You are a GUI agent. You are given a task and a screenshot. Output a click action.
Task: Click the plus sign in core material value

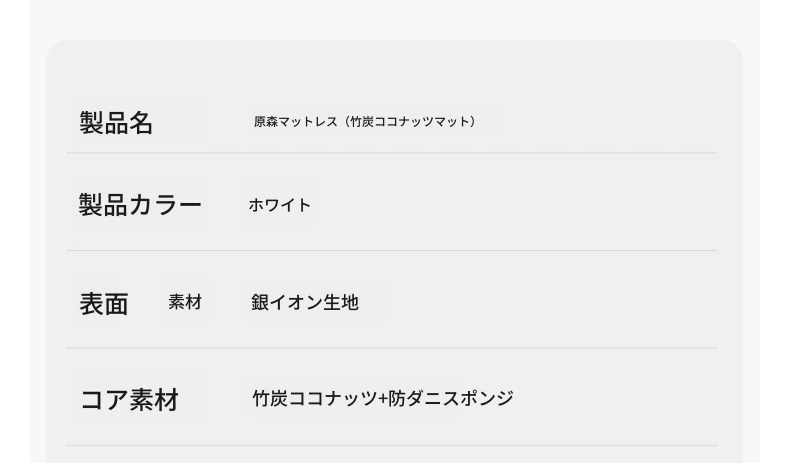383,399
